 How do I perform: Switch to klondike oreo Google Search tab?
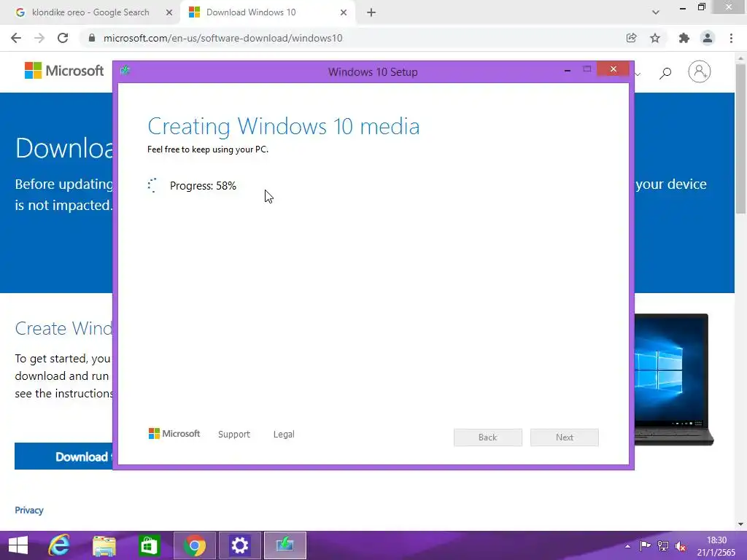click(90, 12)
